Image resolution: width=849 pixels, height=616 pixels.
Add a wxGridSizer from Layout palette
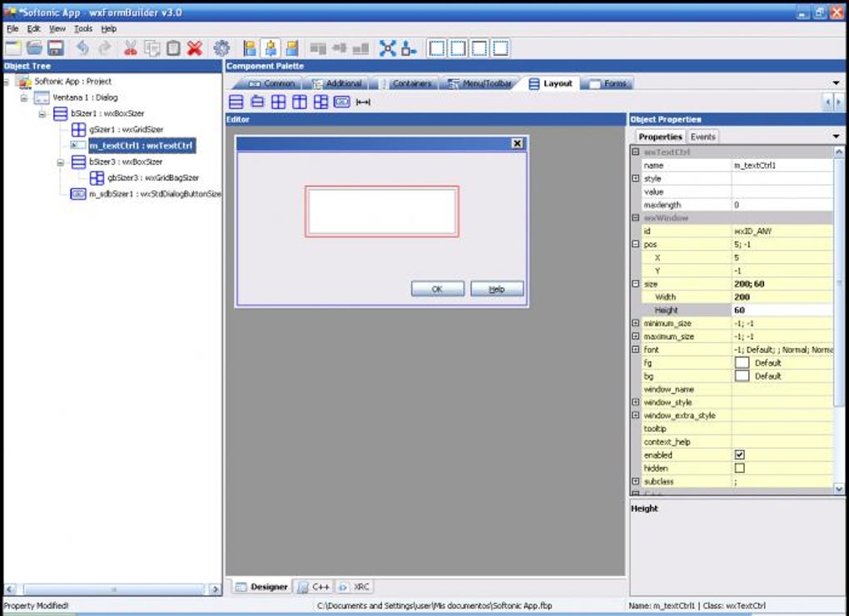pyautogui.click(x=278, y=102)
